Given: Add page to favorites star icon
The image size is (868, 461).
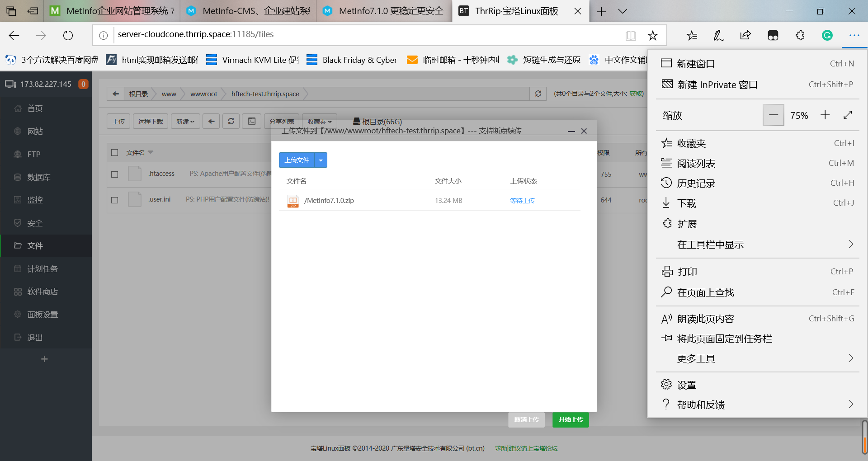Looking at the screenshot, I should (x=653, y=36).
